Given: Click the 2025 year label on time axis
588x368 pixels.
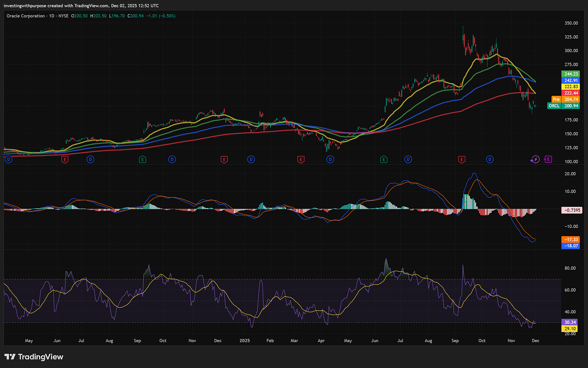Looking at the screenshot, I should coord(244,341).
